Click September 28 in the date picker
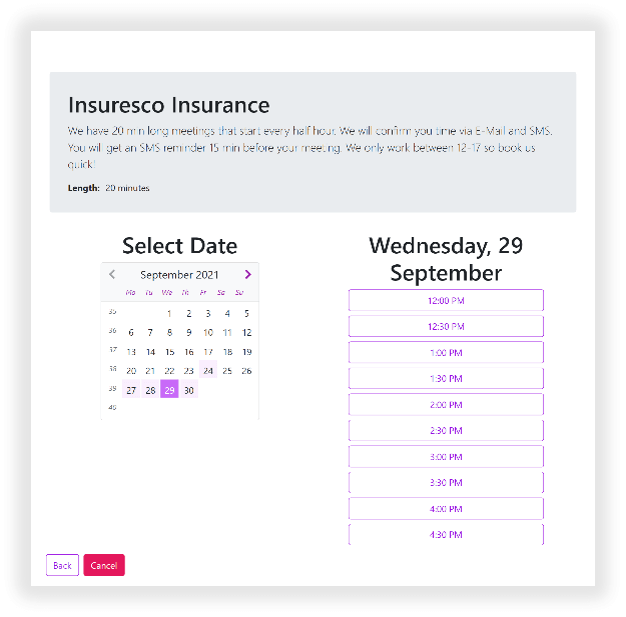The height and width of the screenshot is (617, 626). tap(150, 390)
